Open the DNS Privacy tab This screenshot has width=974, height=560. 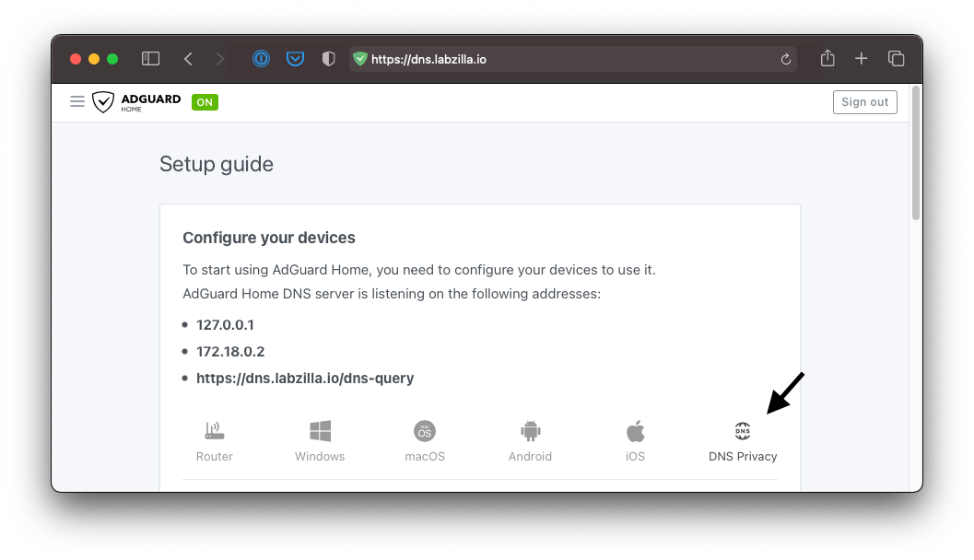743,441
